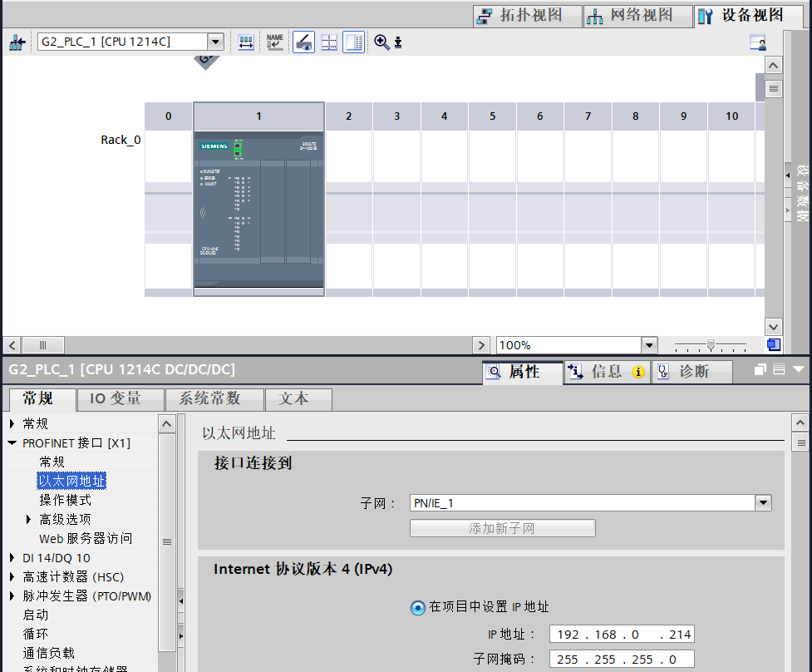
Task: Open the 诊断 tab in inspector
Action: 692,372
